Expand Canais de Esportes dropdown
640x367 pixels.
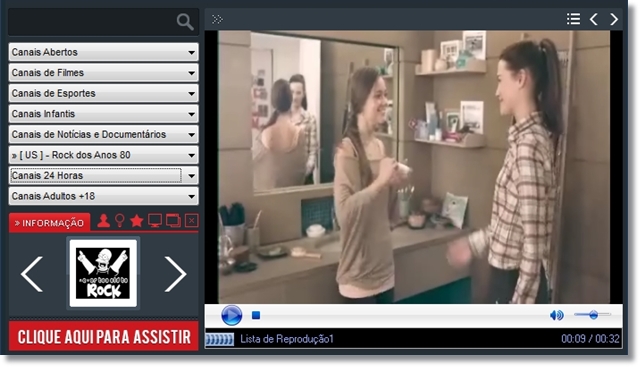pos(103,93)
